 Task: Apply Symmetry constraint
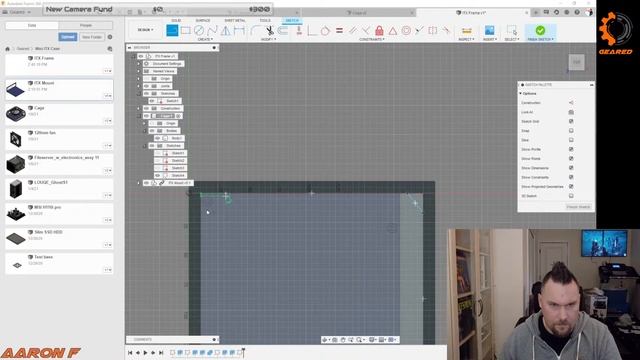(433, 30)
